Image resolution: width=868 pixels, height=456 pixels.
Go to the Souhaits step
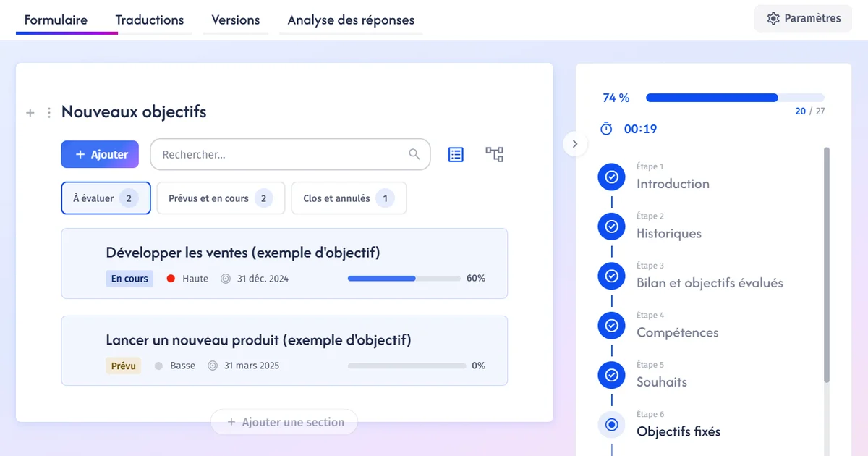tap(662, 382)
